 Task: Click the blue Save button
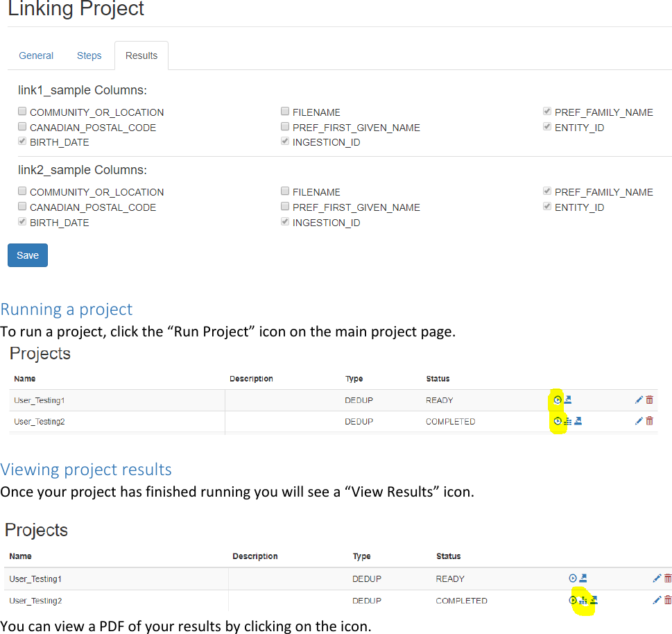(28, 255)
